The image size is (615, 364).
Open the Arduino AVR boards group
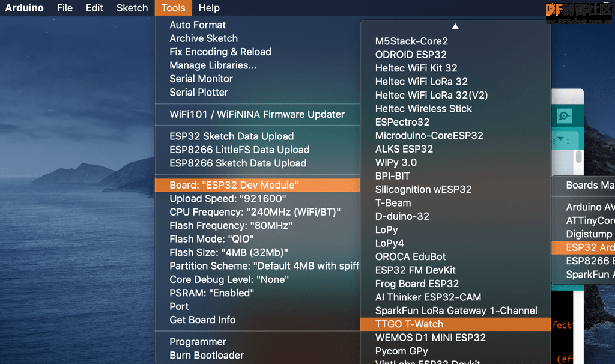pos(584,207)
